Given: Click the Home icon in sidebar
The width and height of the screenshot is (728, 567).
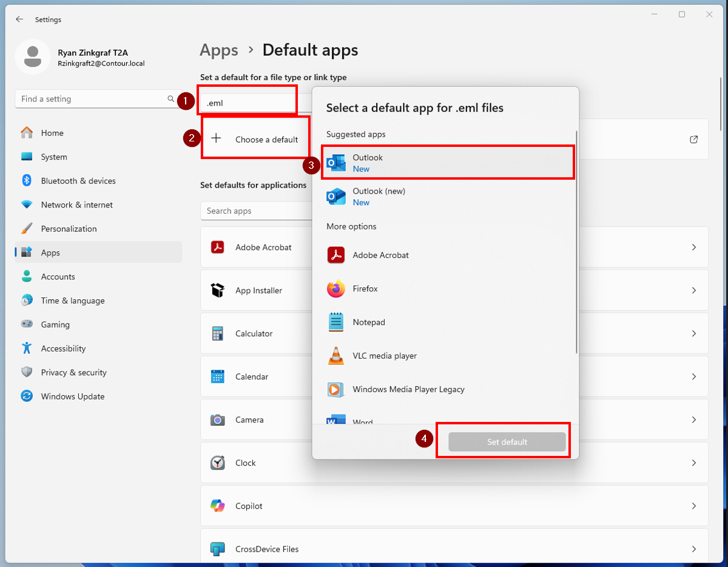Looking at the screenshot, I should click(27, 133).
